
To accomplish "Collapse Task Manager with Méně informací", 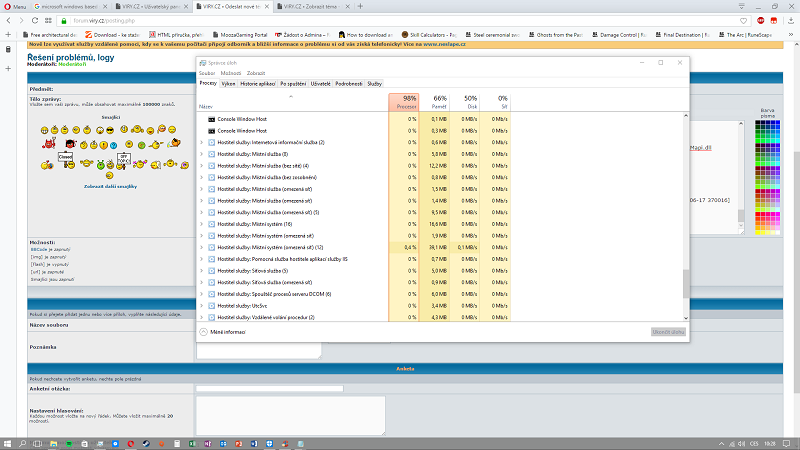I will point(224,331).
